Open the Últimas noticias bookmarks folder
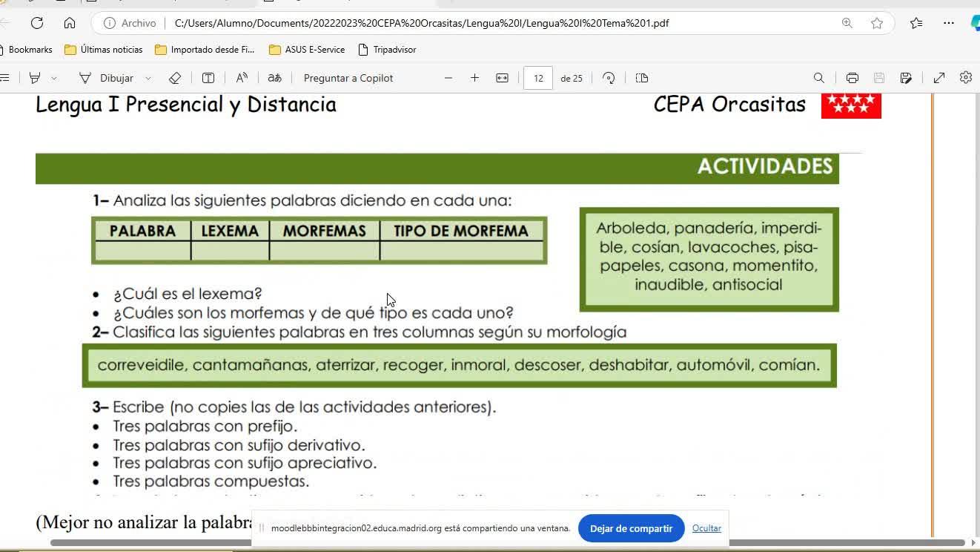This screenshot has height=552, width=980. 104,50
